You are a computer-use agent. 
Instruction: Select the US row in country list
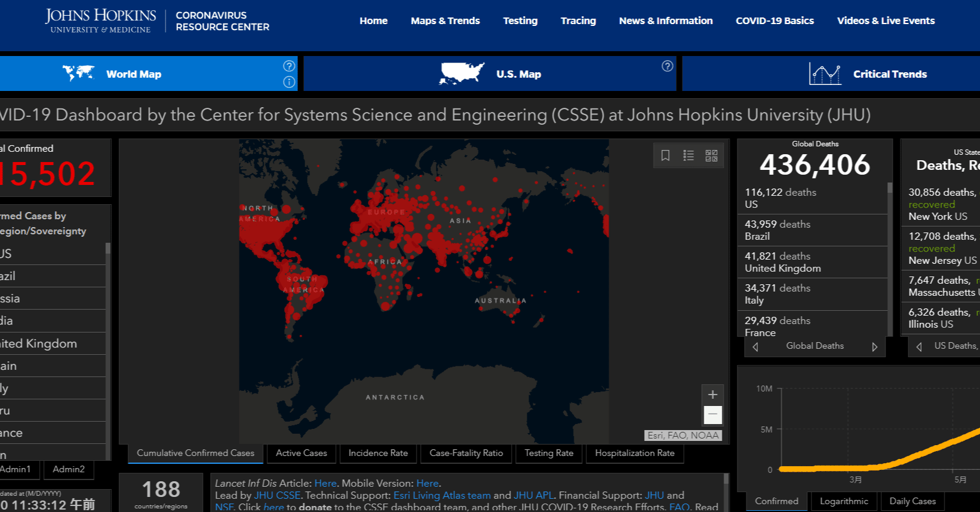52,254
